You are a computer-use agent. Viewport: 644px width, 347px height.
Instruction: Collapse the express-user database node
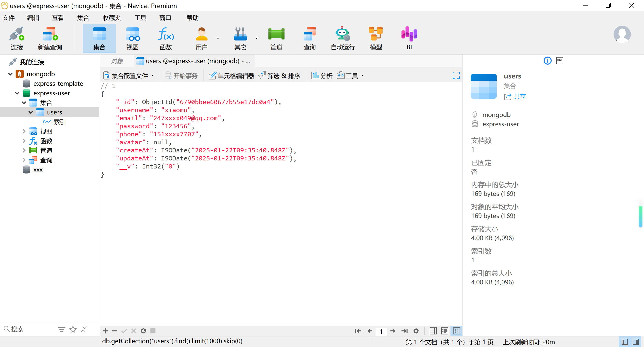(17, 93)
